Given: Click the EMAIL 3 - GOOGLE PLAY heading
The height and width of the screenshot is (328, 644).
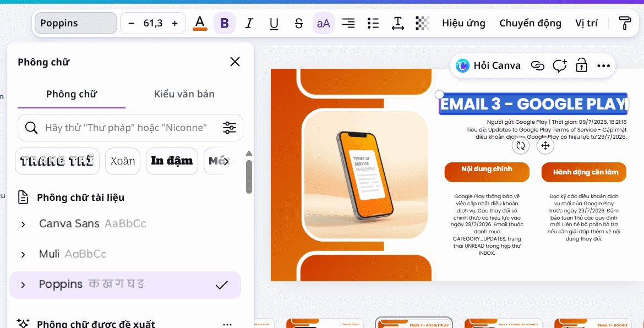Looking at the screenshot, I should 533,104.
